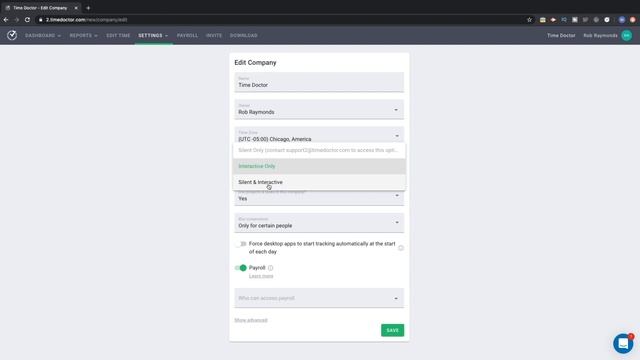Click Rob Raymonds avatar circle
The height and width of the screenshot is (360, 640).
click(x=627, y=36)
